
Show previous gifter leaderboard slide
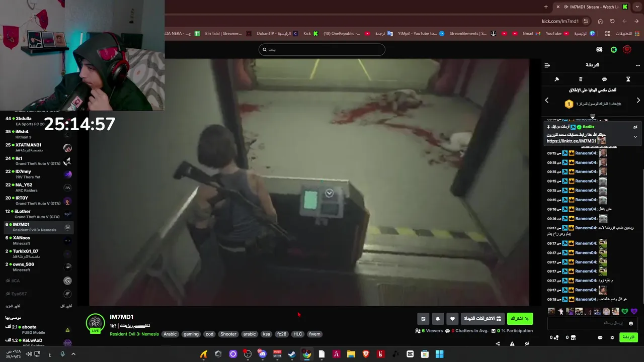point(547,101)
